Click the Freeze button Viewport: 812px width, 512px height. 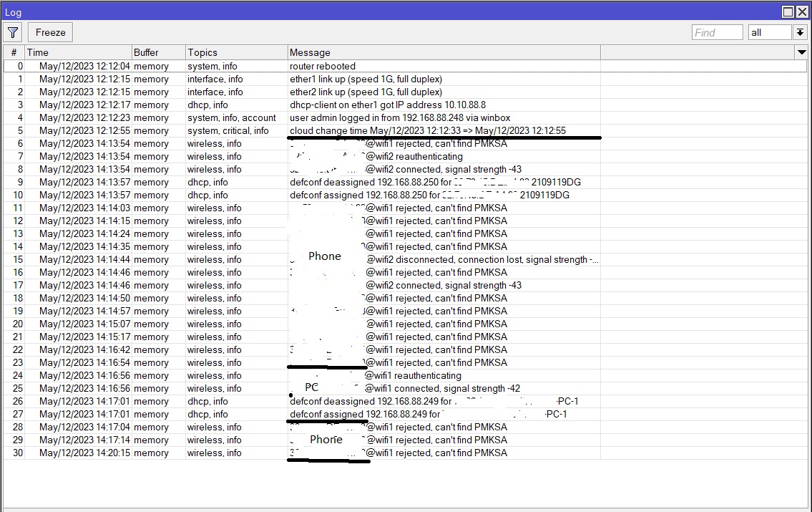50,33
